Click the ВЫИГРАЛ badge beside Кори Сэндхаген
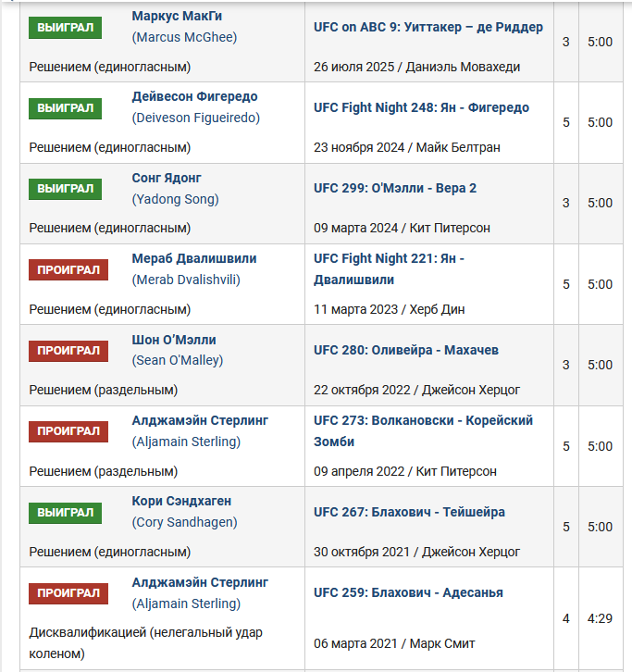The width and height of the screenshot is (632, 672). [x=65, y=513]
